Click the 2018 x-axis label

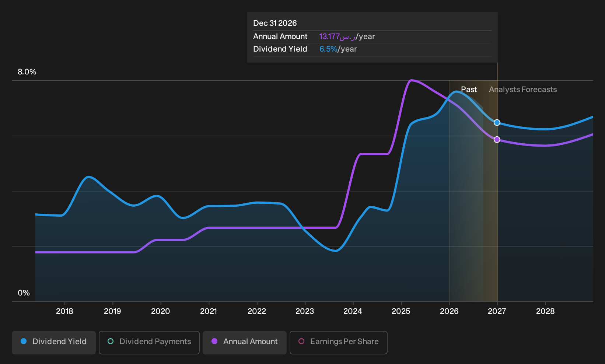tap(64, 311)
